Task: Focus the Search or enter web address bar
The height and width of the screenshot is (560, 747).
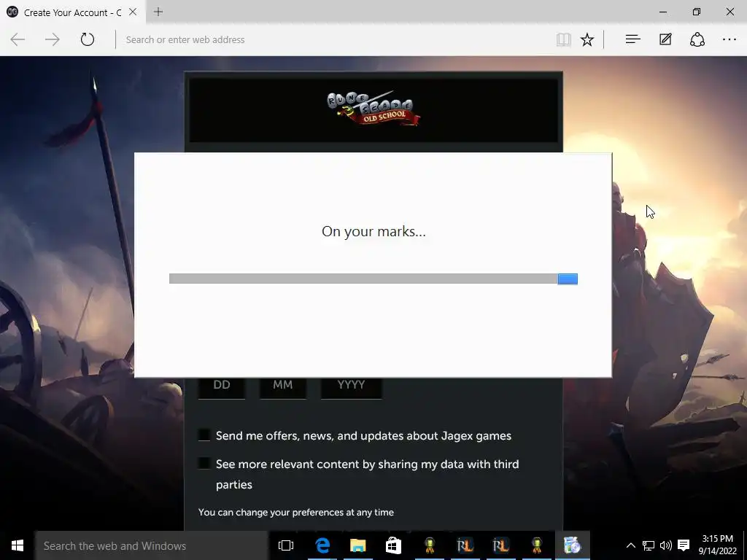Action: [x=333, y=39]
